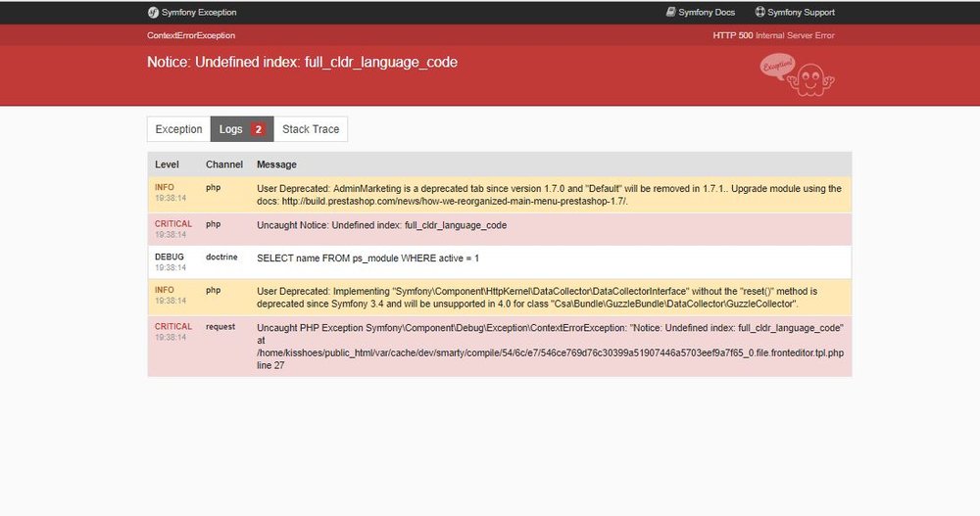Click the INFO label in AdminMarketing row
This screenshot has width=980, height=516.
[165, 187]
